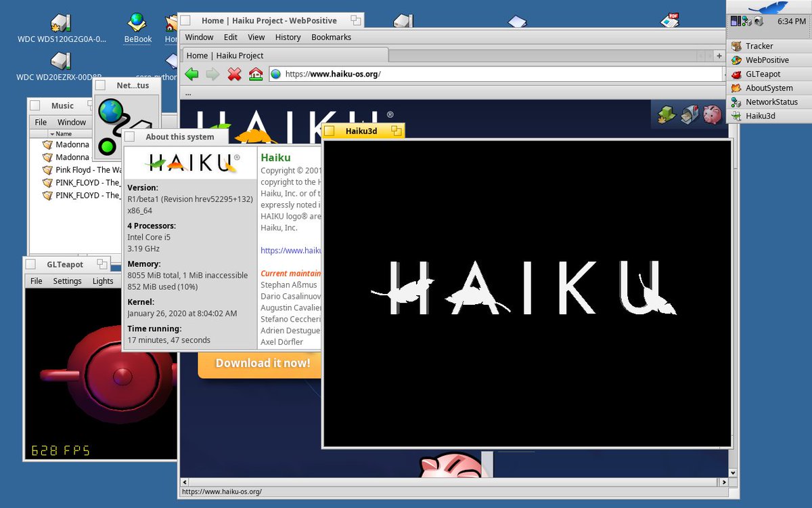Open the View menu in WebPositive

256,37
